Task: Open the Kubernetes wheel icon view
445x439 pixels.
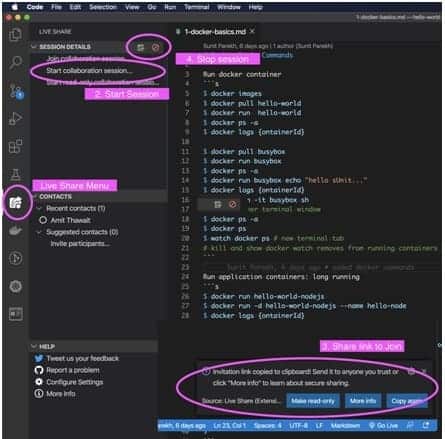Action: click(x=15, y=286)
